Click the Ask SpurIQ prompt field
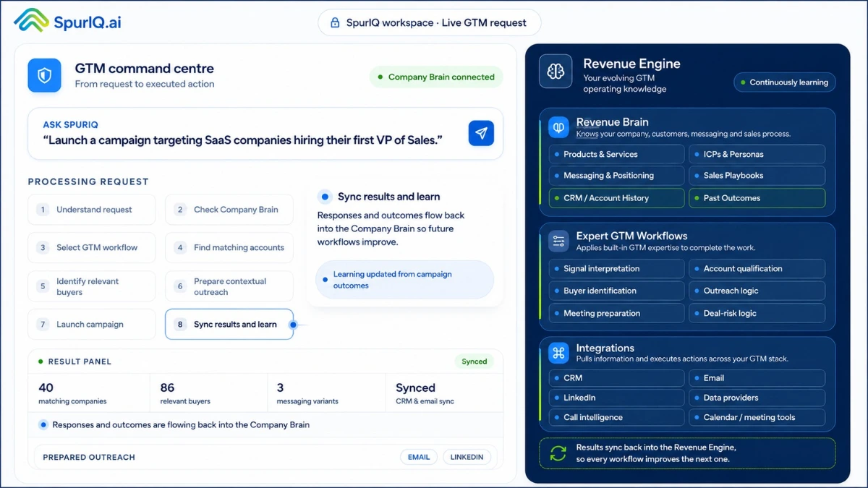This screenshot has height=488, width=868. point(265,133)
